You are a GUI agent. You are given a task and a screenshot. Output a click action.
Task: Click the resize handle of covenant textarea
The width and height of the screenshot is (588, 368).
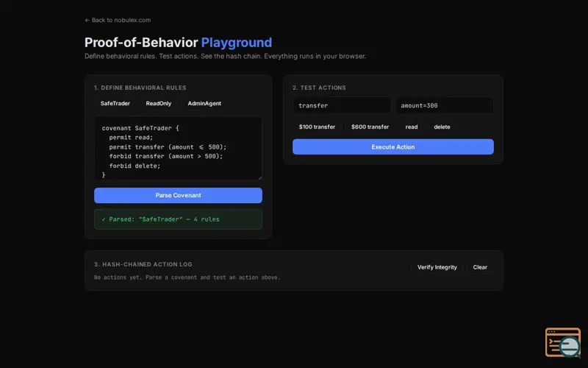260,177
